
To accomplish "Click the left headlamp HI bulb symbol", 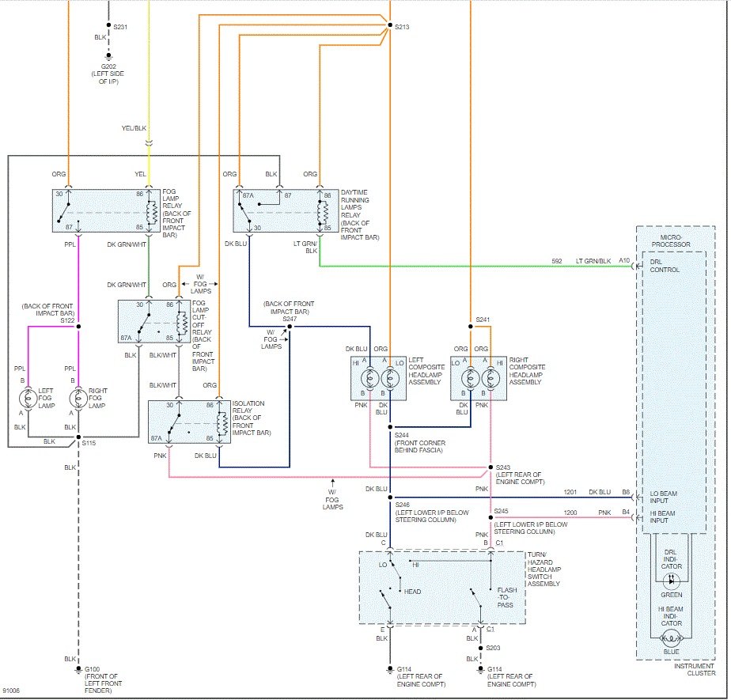I will pyautogui.click(x=370, y=378).
